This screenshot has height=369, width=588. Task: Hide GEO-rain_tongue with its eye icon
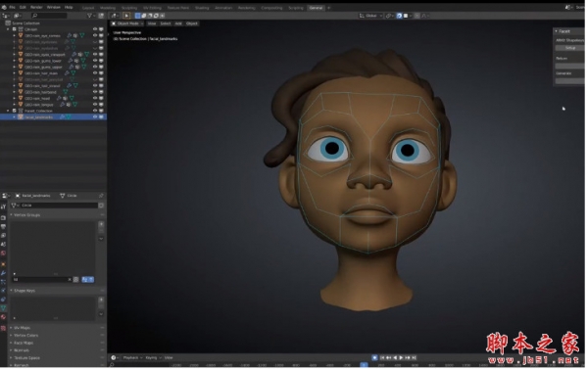[x=95, y=105]
